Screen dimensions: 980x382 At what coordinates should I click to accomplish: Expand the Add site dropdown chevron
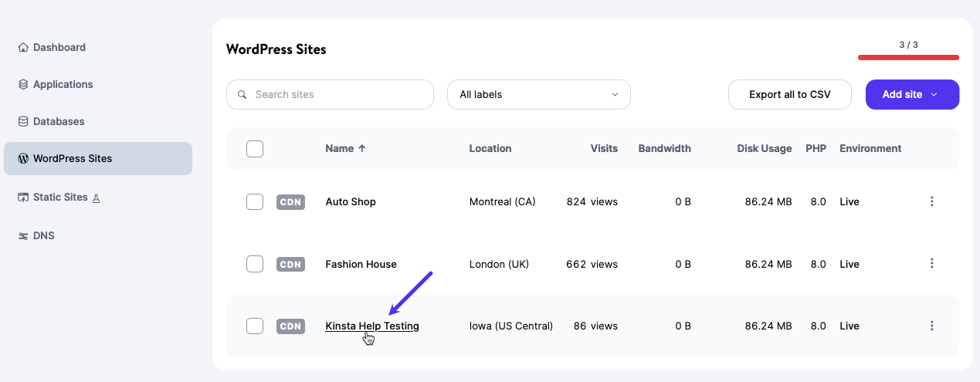click(x=934, y=95)
